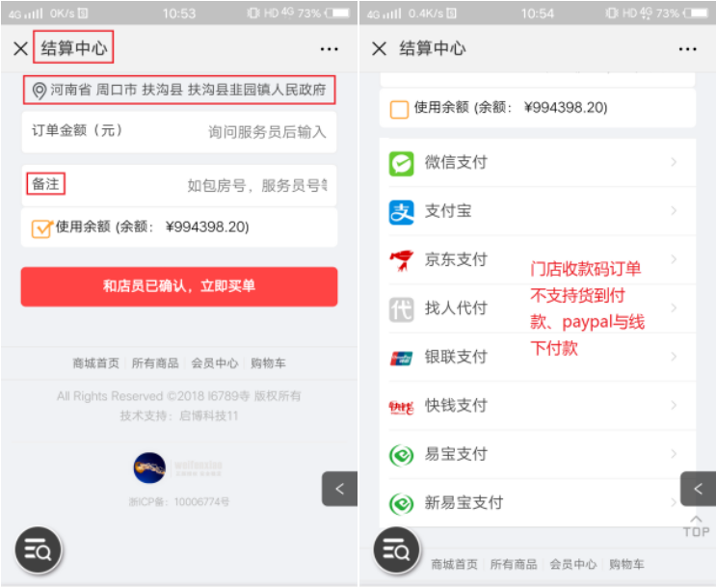Tap the UnionPay logo icon

coord(401,358)
